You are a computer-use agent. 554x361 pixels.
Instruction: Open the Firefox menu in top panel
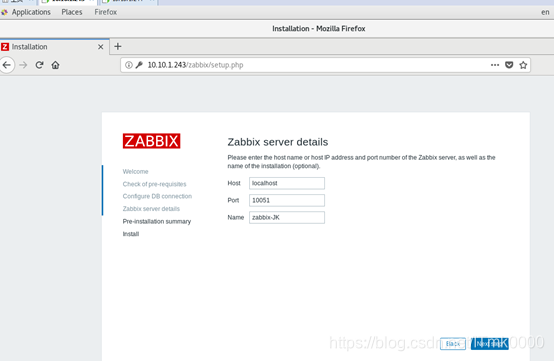(x=106, y=12)
